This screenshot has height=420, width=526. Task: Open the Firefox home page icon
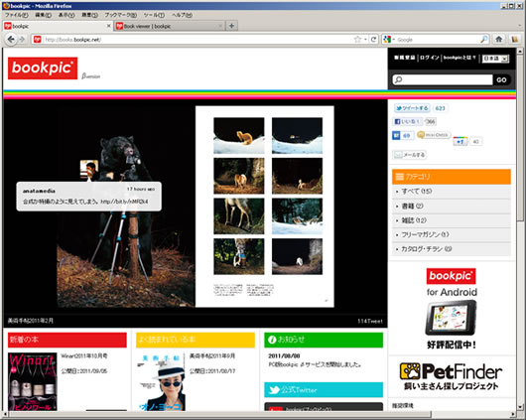point(499,40)
